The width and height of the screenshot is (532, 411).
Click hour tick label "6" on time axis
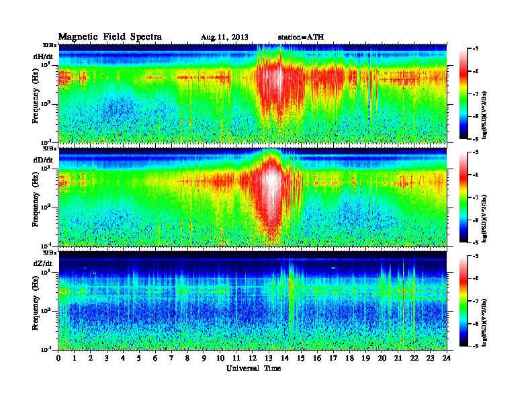pos(155,358)
